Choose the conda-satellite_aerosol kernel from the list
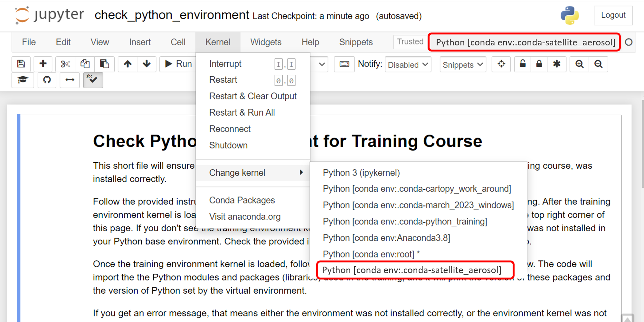This screenshot has width=644, height=322. 412,270
